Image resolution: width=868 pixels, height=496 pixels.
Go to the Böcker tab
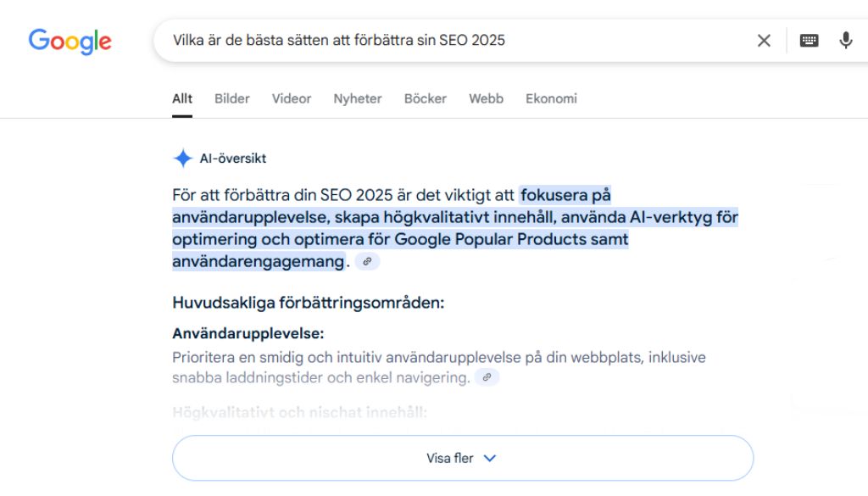click(x=426, y=98)
